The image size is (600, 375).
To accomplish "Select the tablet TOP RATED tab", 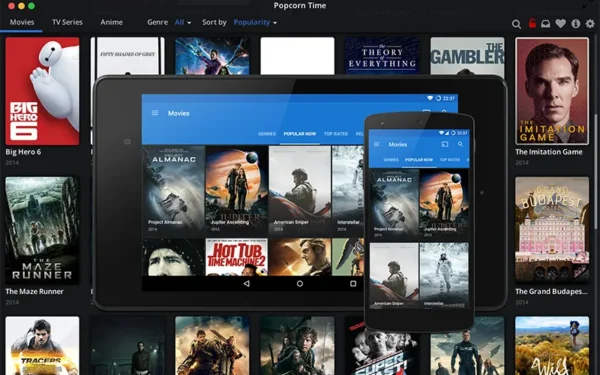I will click(336, 134).
